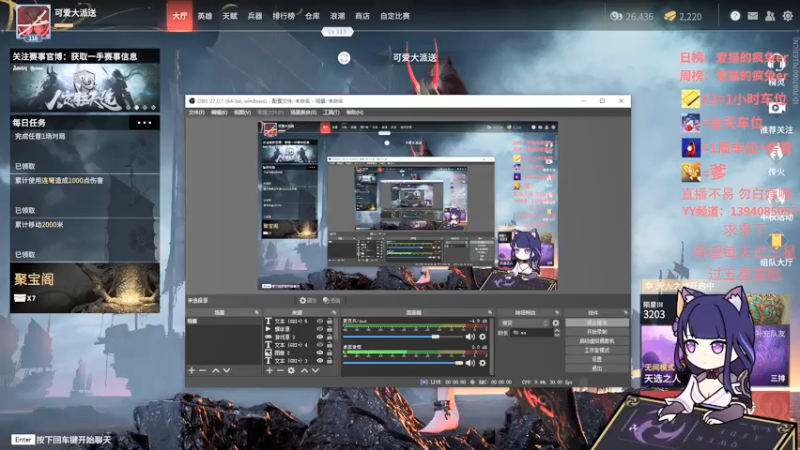
Task: Open OBS 视图(V) menu
Action: tap(242, 112)
